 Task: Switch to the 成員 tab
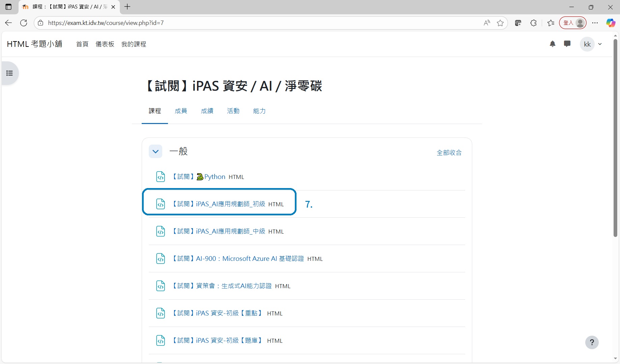pos(181,111)
